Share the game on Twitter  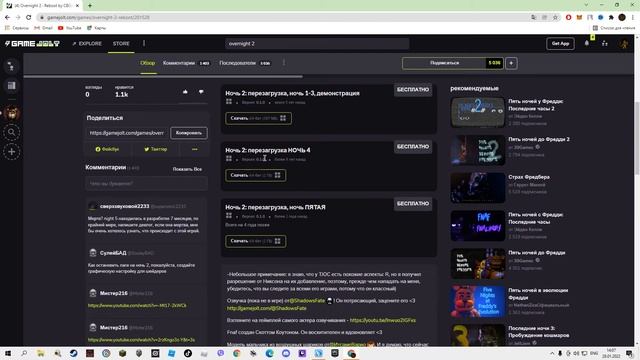click(156, 149)
